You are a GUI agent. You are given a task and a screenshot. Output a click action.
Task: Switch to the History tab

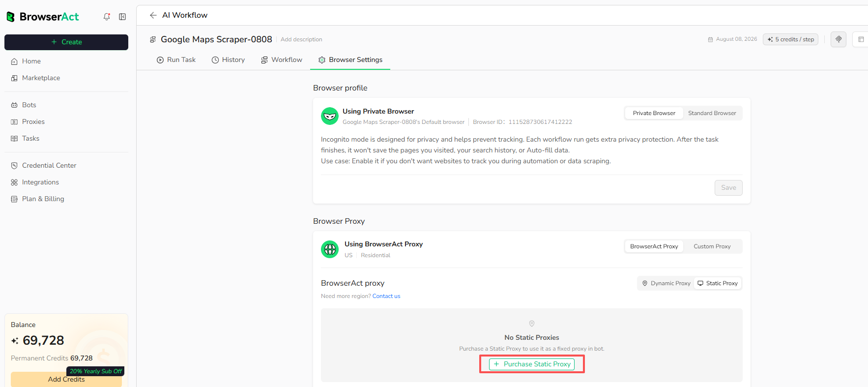coord(228,60)
